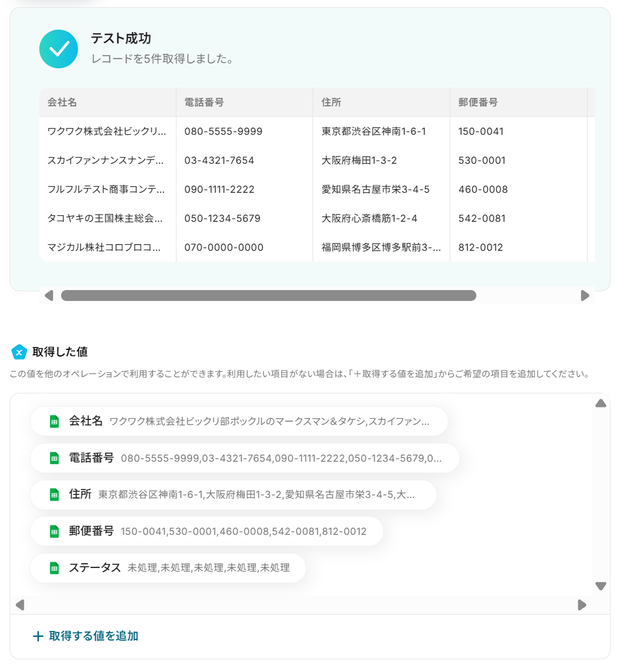Click down arrow of values list scrollbar

[601, 586]
